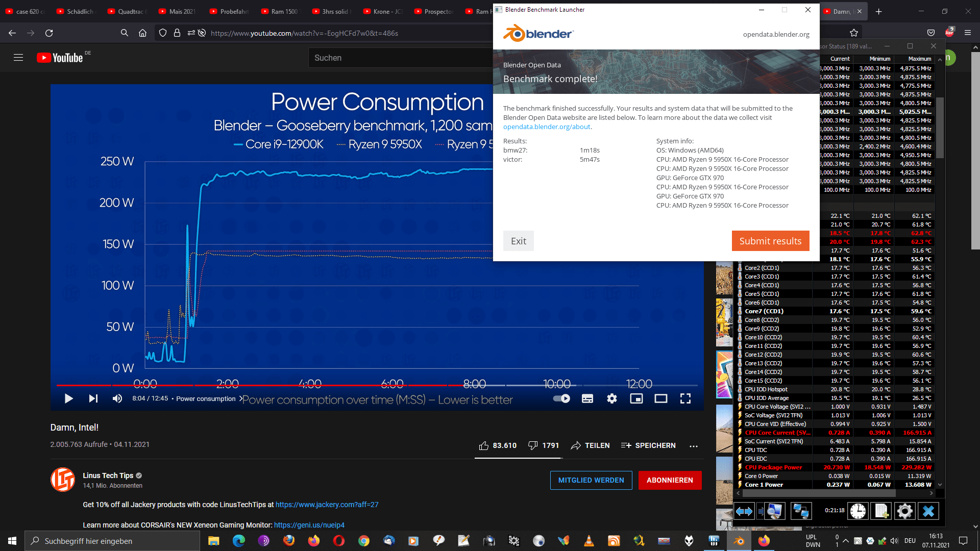This screenshot has width=980, height=551.
Task: Open HWiNFO sensor settings gear icon
Action: pyautogui.click(x=904, y=511)
